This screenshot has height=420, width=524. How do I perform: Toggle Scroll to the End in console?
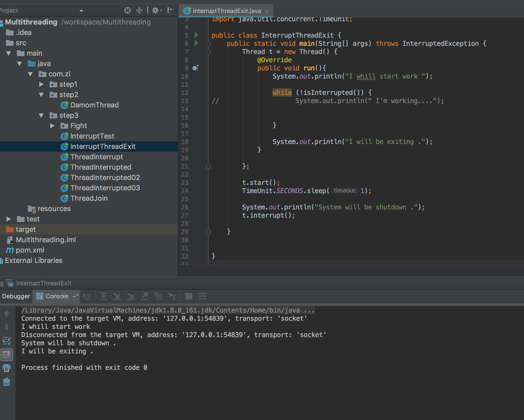(x=7, y=355)
